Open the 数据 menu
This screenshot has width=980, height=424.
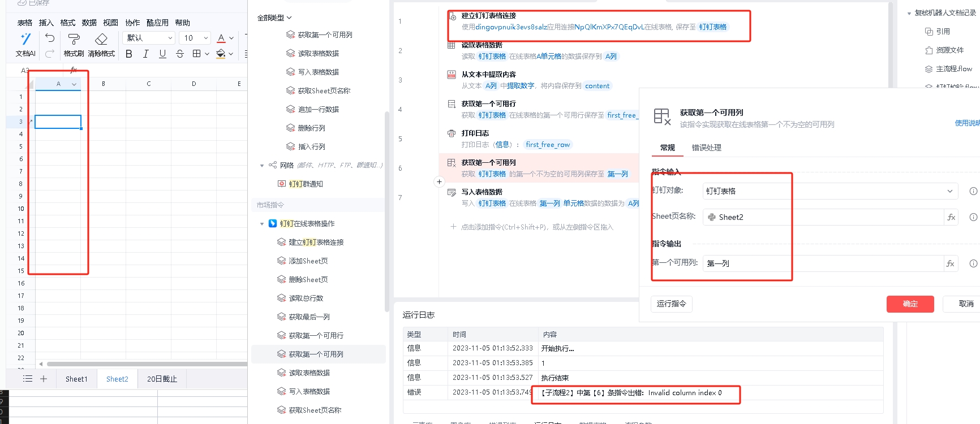point(89,23)
